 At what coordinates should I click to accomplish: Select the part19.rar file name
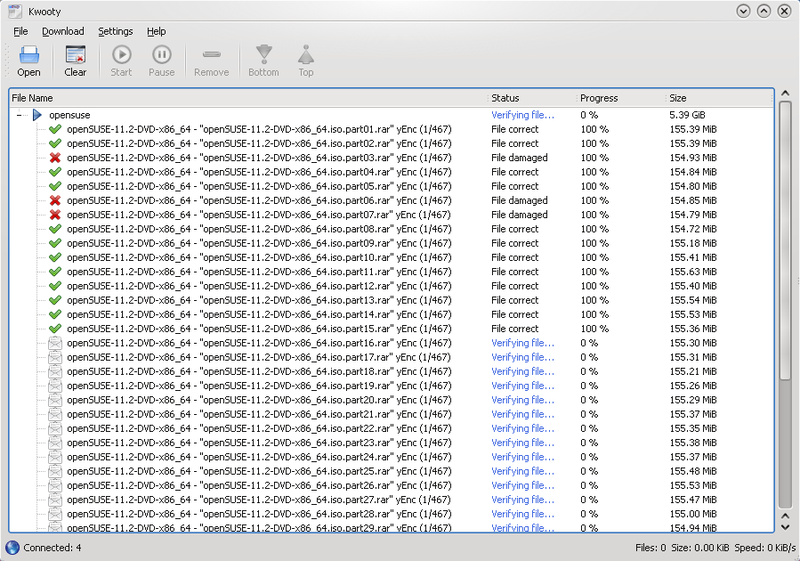click(x=259, y=386)
